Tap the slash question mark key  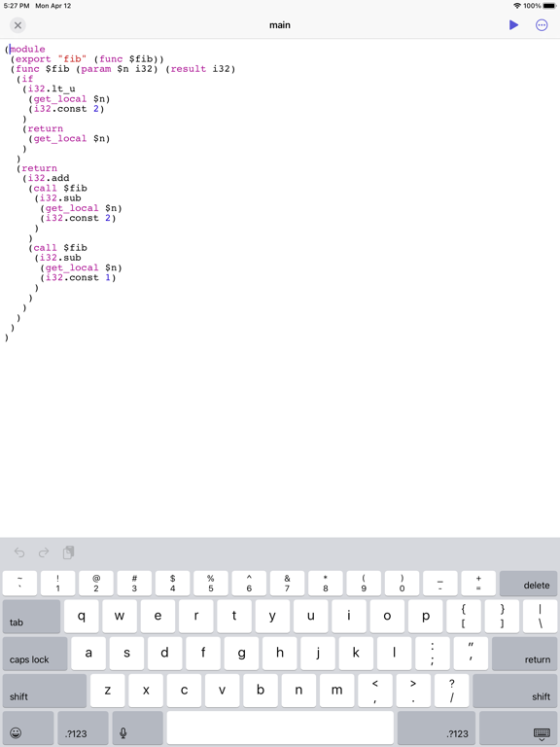pyautogui.click(x=451, y=691)
